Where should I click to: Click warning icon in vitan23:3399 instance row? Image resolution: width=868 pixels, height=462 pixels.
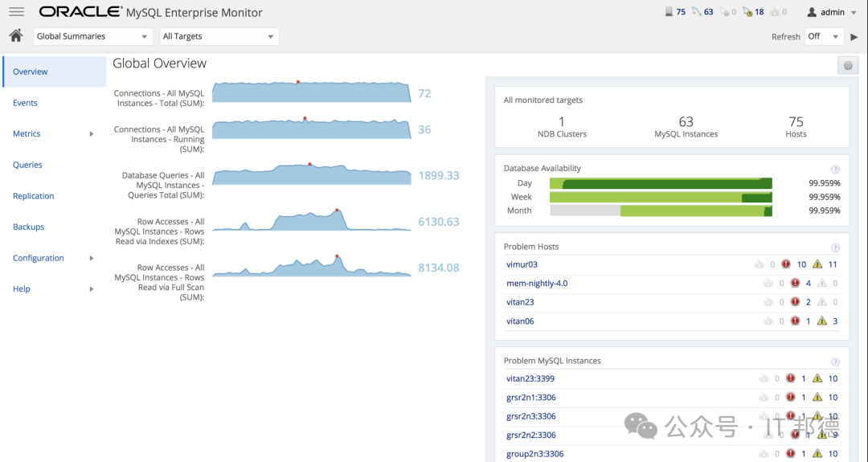click(817, 378)
